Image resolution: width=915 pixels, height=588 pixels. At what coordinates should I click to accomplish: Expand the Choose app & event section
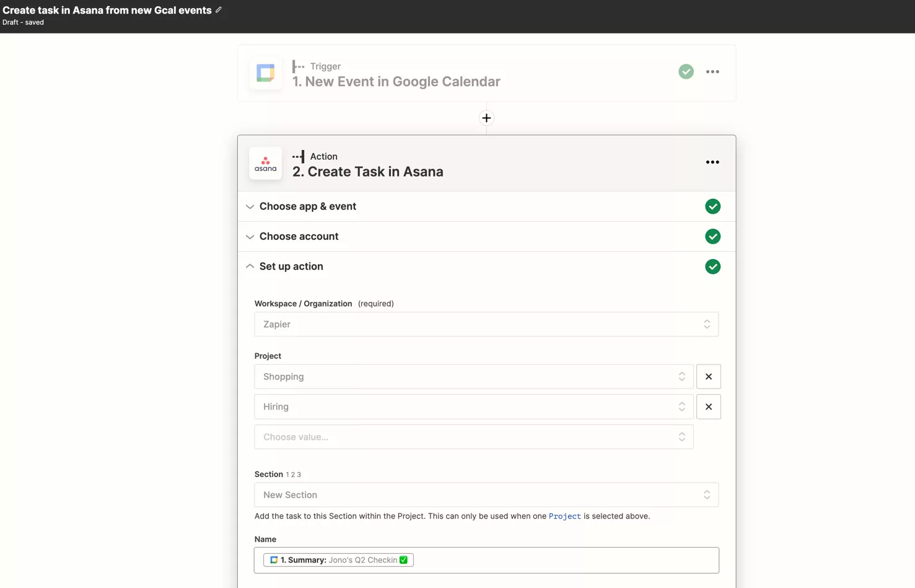point(307,207)
